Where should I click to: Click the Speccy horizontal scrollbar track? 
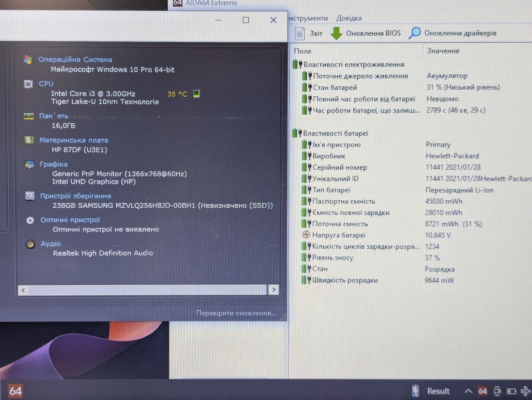click(148, 290)
